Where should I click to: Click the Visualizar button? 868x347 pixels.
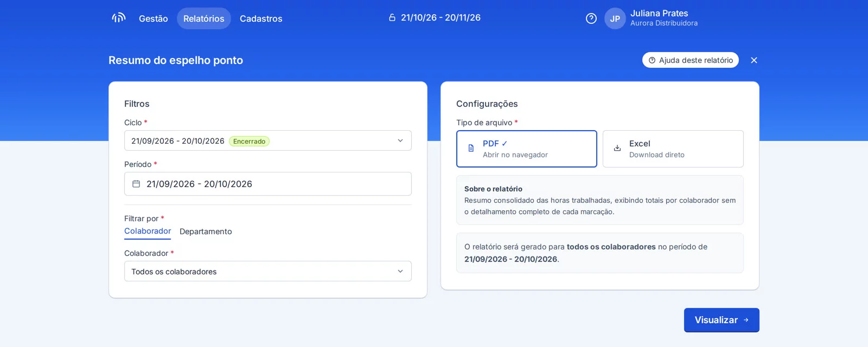point(722,320)
